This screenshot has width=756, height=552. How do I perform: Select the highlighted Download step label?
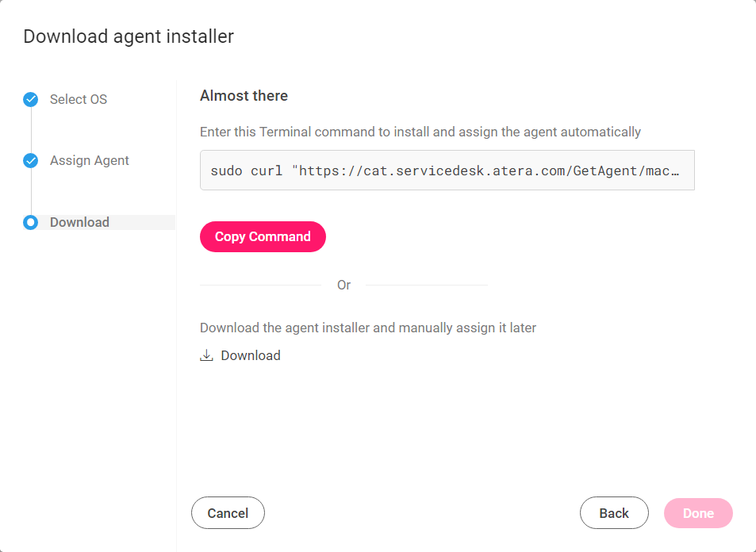tap(79, 222)
